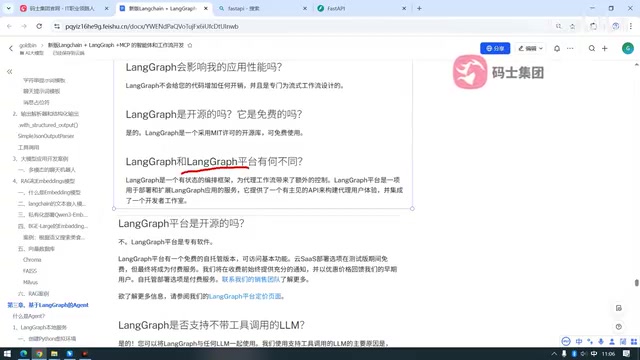
Task: Jump to LangGraph本地服务 in outline
Action: pyautogui.click(x=40, y=327)
